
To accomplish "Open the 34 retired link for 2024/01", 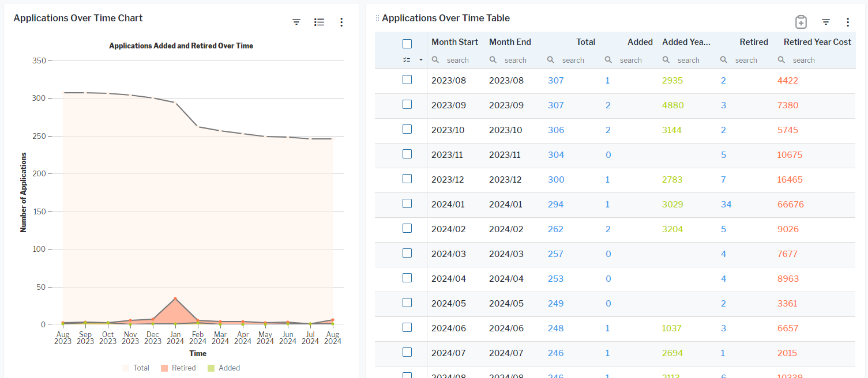I will point(726,205).
